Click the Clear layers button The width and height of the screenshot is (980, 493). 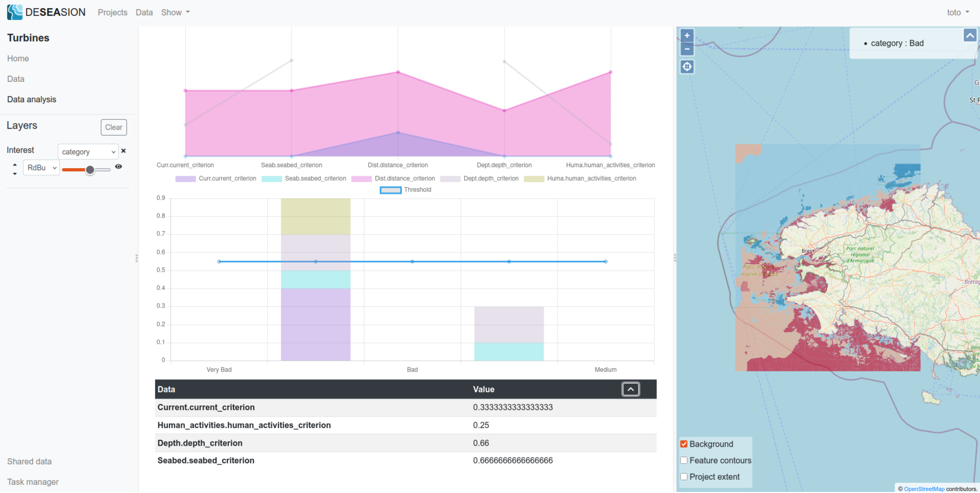coord(113,127)
